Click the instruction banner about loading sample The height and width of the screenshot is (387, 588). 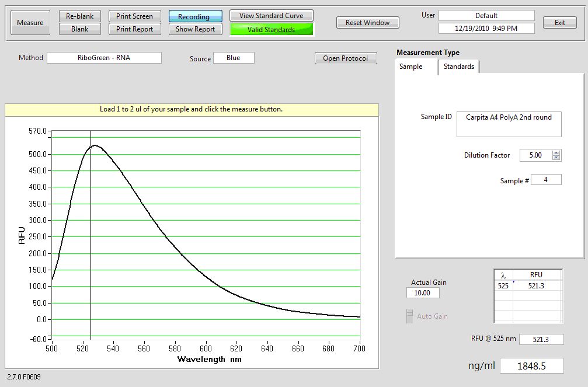pos(192,110)
